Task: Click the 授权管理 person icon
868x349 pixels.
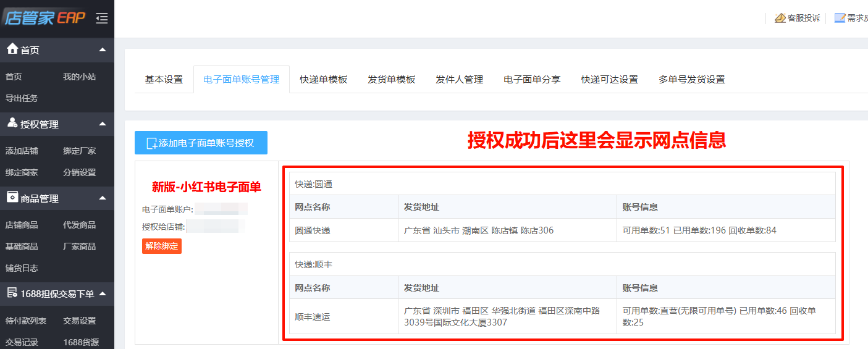Action: pos(12,123)
